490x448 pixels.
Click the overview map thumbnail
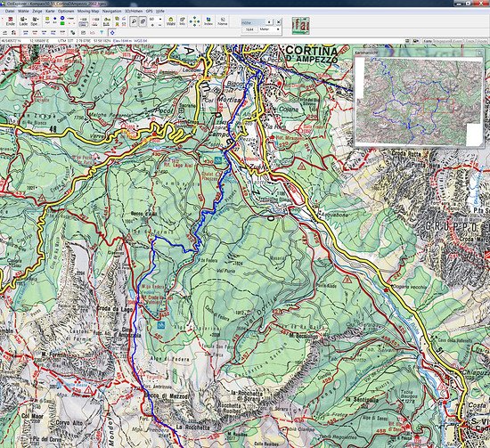(x=419, y=101)
